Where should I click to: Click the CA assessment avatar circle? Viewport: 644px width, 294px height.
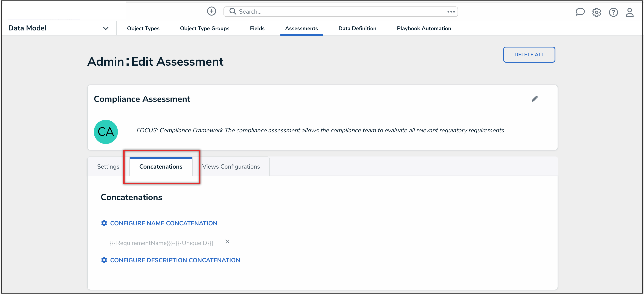click(106, 132)
